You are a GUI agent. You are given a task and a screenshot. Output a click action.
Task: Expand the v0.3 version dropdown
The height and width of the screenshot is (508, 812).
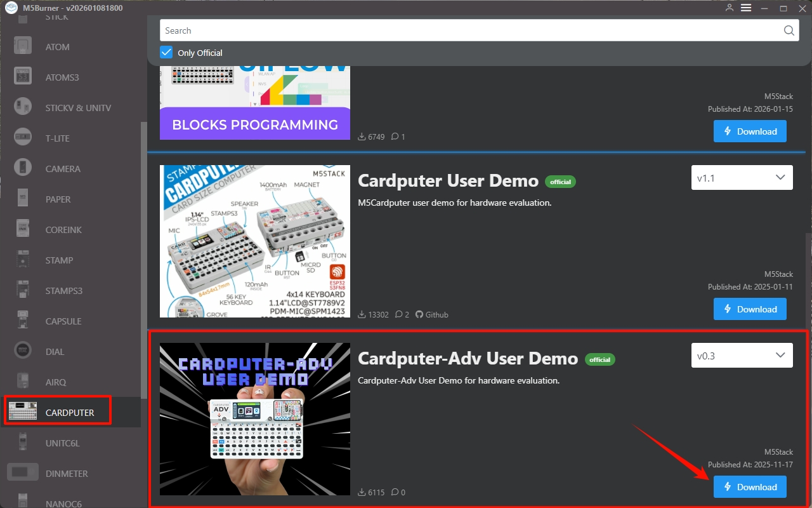(x=742, y=356)
